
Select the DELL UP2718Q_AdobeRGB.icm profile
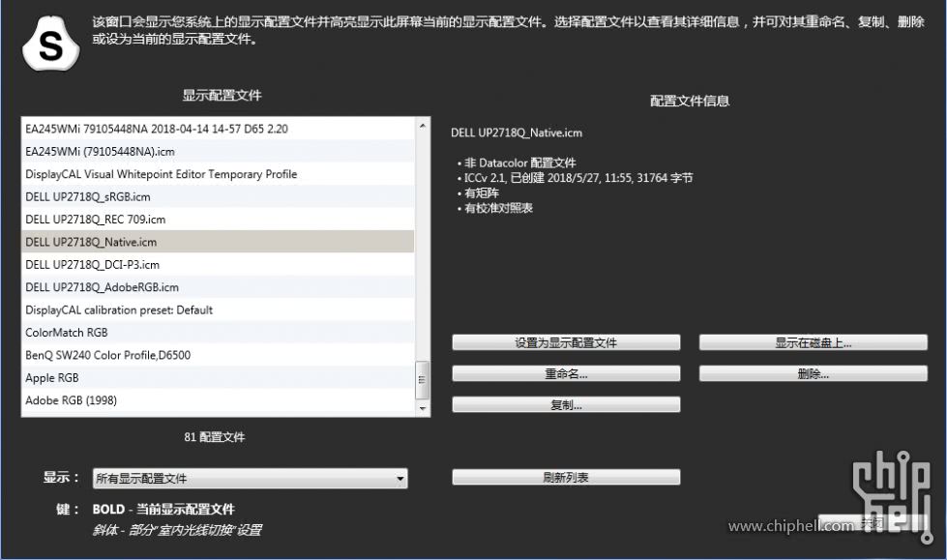pos(218,287)
